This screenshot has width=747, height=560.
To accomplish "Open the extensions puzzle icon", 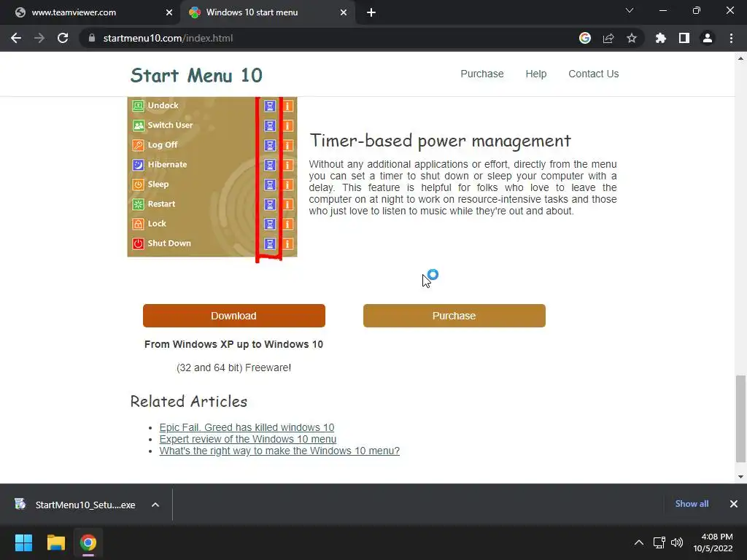I will click(x=660, y=38).
